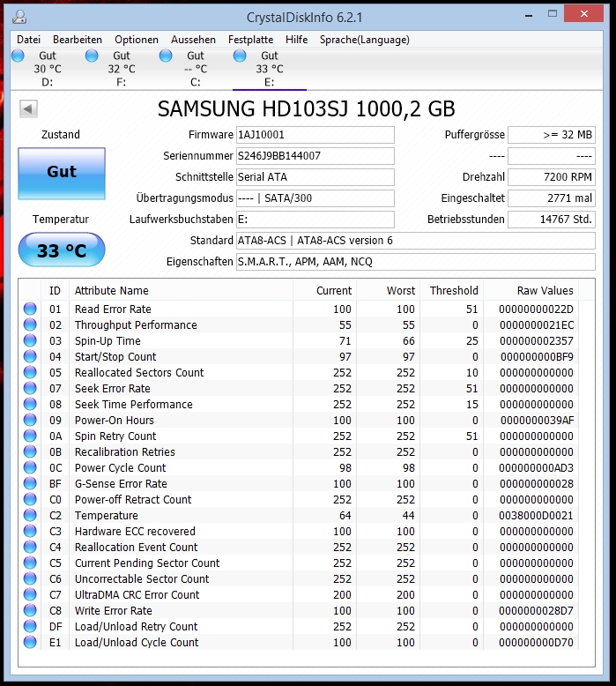616x686 pixels.
Task: Click the Threshold column header
Action: click(451, 290)
